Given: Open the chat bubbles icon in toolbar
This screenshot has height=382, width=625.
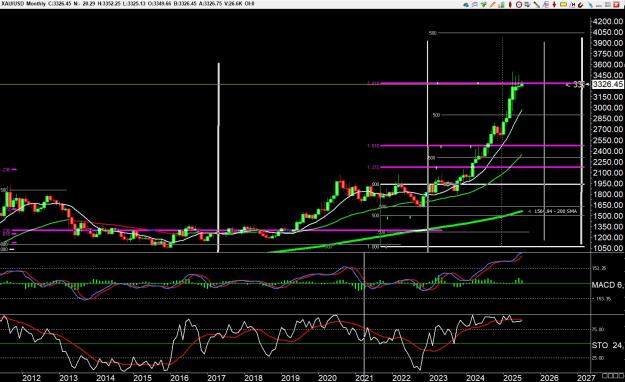Looking at the screenshot, I should point(475,5).
